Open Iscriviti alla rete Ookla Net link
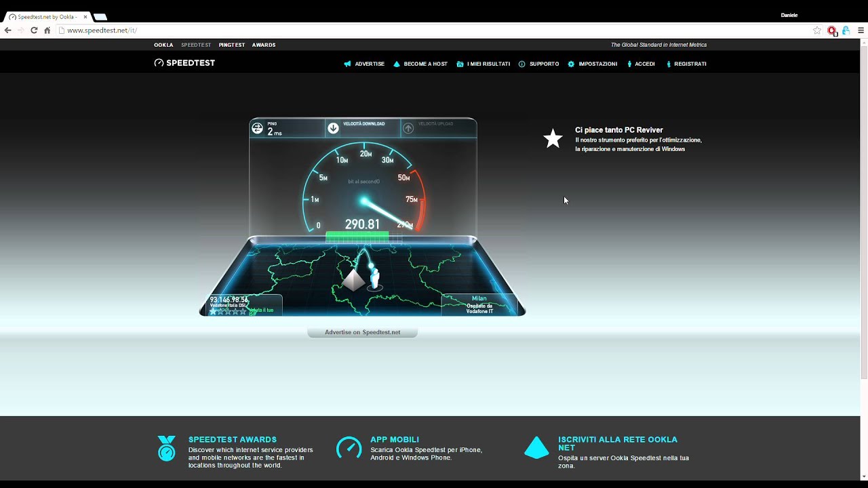Viewport: 868px width, 488px height. [618, 443]
